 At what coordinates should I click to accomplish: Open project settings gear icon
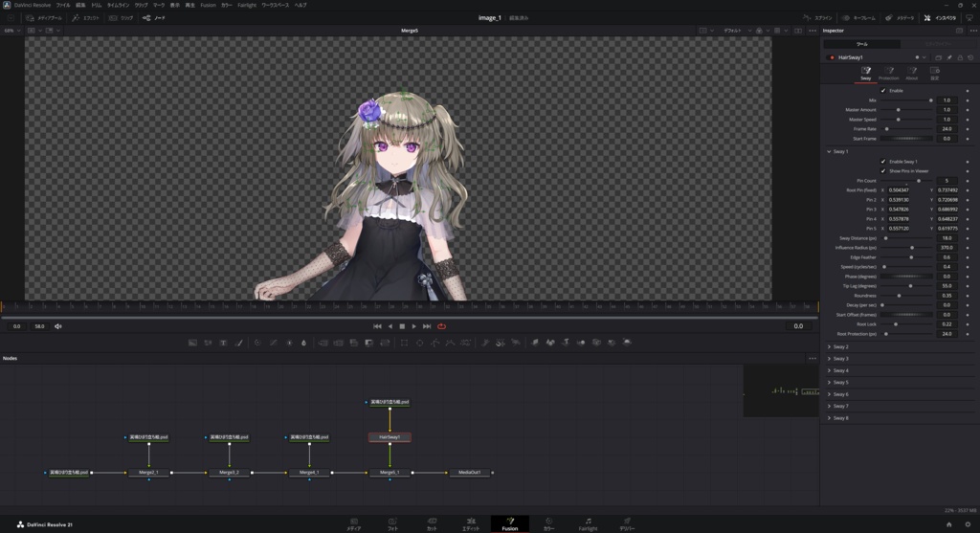[968, 525]
